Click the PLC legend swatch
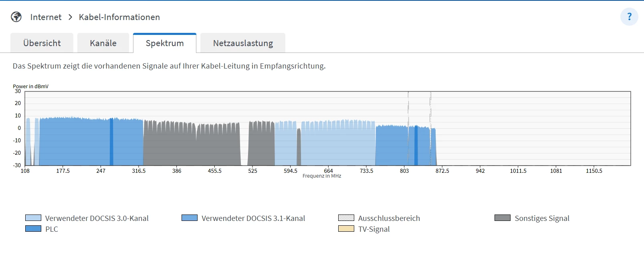 click(33, 229)
